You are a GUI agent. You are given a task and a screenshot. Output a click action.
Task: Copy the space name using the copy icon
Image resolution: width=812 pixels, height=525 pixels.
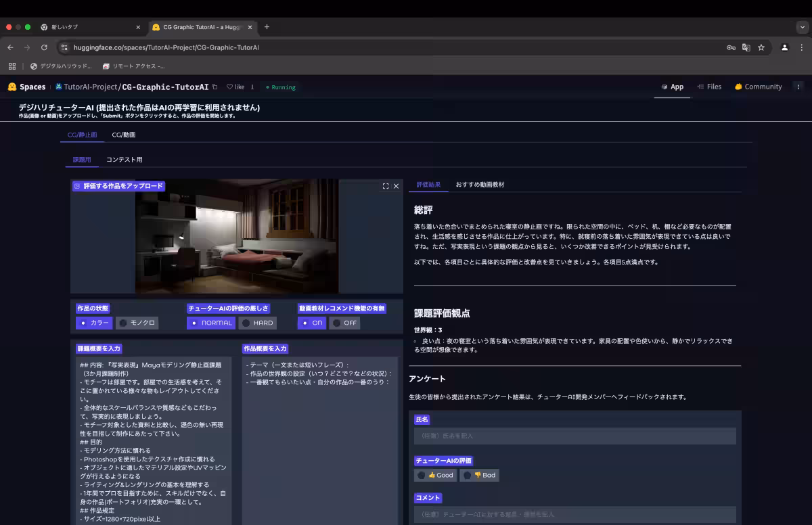pos(215,87)
